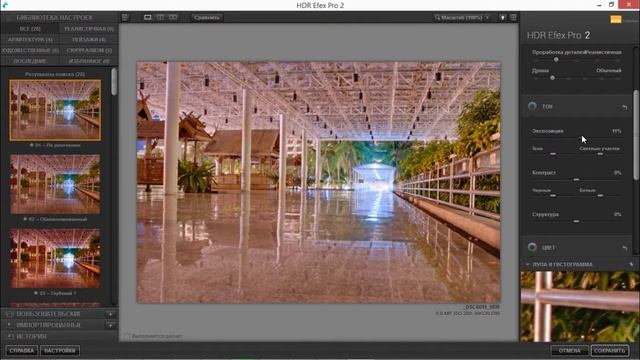This screenshot has width=640, height=360.
Task: Select the АРХИТЕКТУРА (4) presets tab
Action: click(30, 40)
